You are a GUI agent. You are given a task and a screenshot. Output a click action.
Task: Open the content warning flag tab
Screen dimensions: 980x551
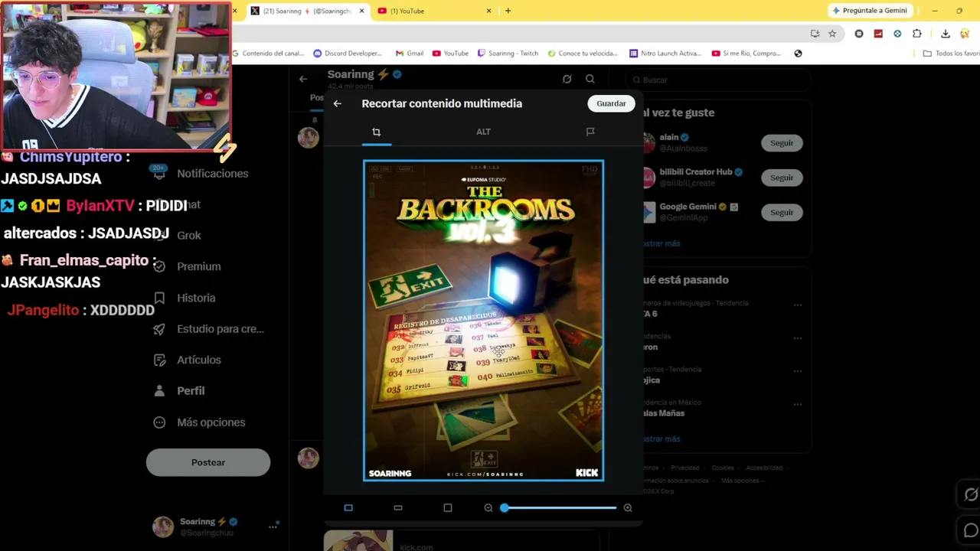(x=590, y=132)
